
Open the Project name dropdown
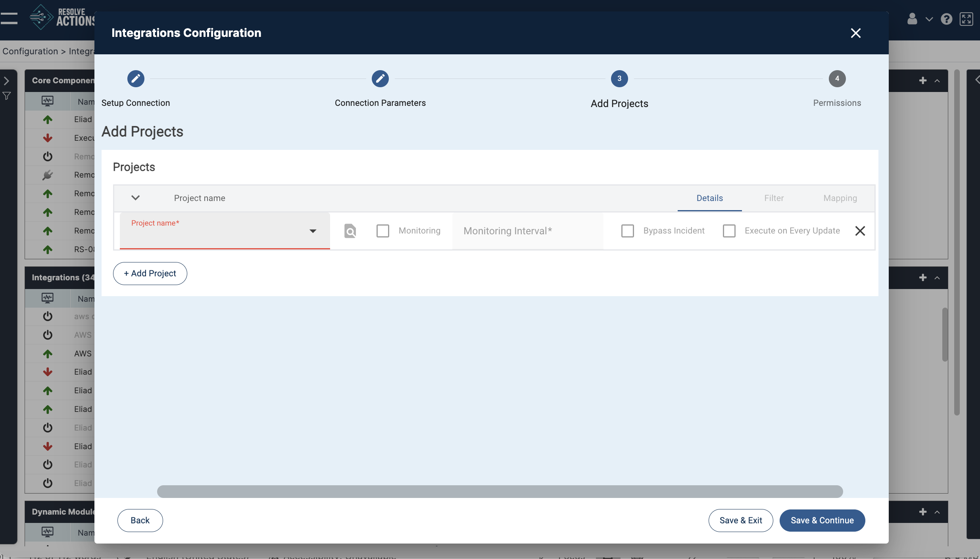click(225, 231)
